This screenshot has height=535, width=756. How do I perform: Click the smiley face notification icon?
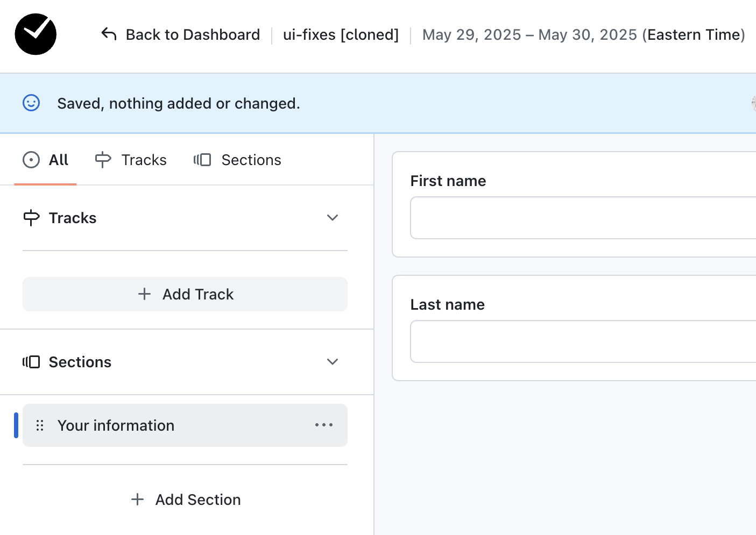coord(31,103)
